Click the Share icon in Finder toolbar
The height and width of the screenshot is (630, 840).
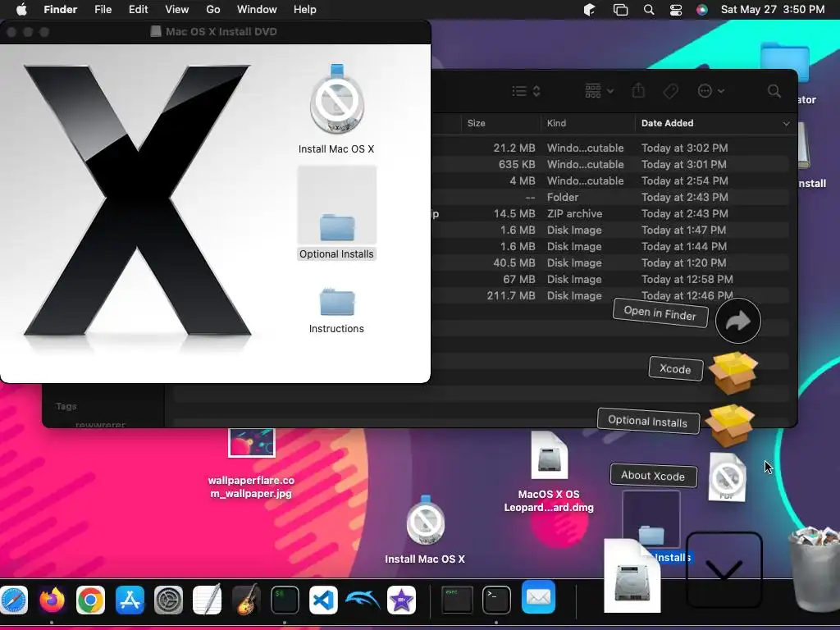[638, 90]
